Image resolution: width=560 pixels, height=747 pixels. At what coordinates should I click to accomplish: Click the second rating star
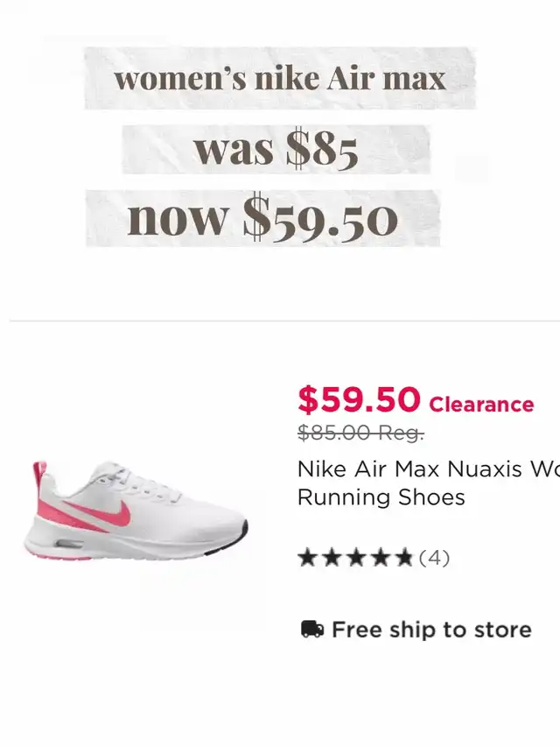(332, 558)
